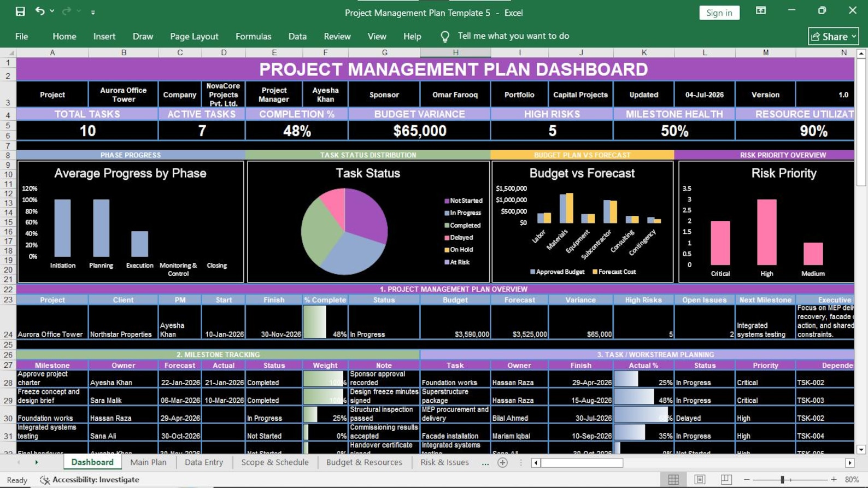Click the Save icon in title bar
This screenshot has height=488, width=868.
pos(20,11)
